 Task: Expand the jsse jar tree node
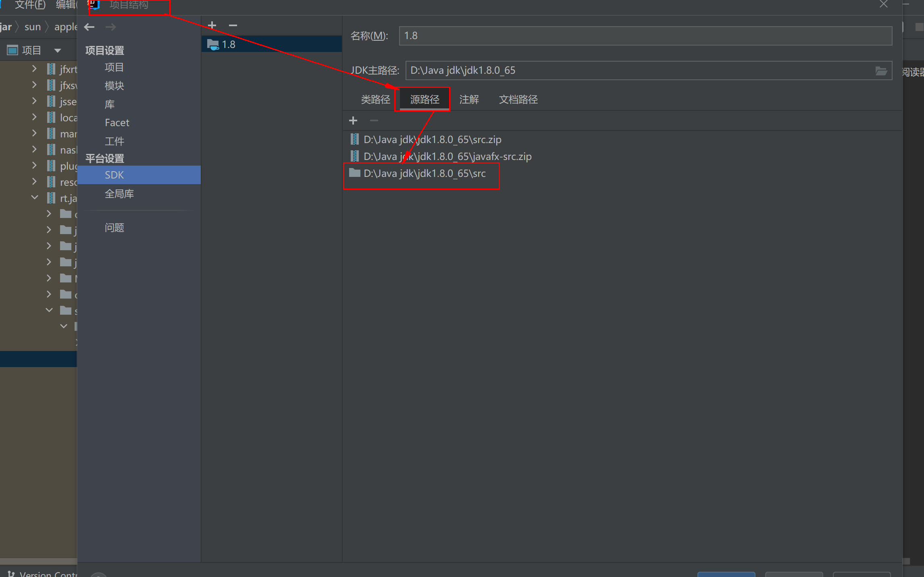click(34, 101)
